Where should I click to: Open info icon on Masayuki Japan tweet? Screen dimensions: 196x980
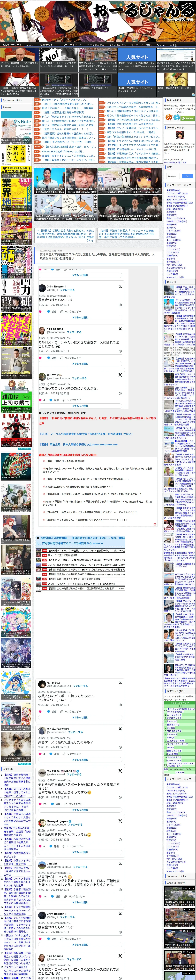[120, 840]
